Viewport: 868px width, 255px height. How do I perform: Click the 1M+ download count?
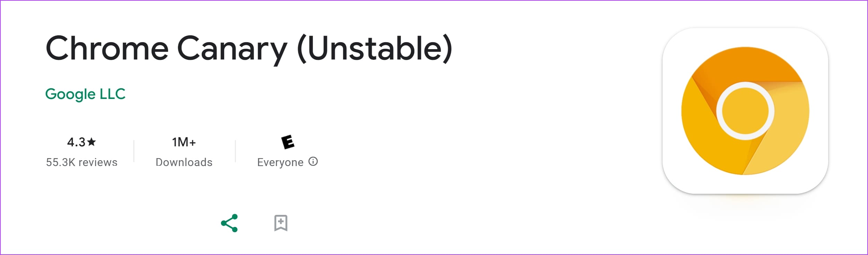pos(184,142)
